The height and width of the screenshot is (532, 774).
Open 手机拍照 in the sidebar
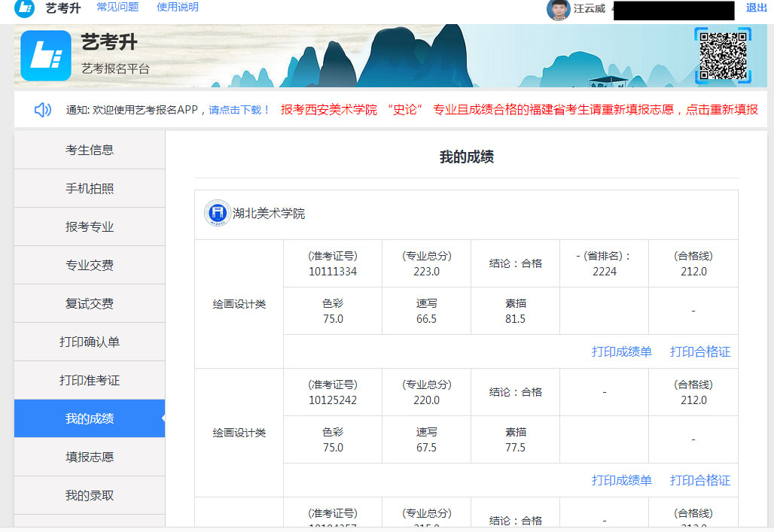click(90, 189)
